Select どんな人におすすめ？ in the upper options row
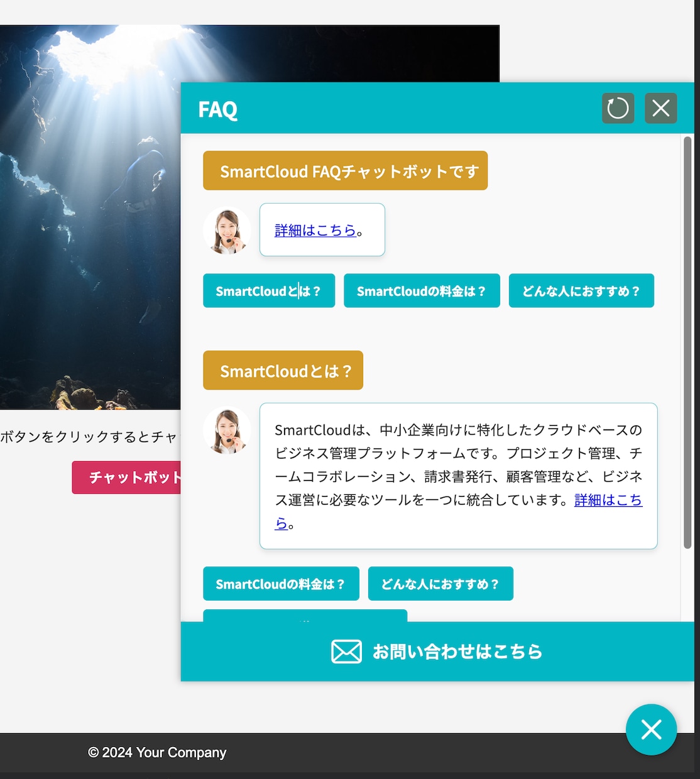700x779 pixels. [581, 291]
